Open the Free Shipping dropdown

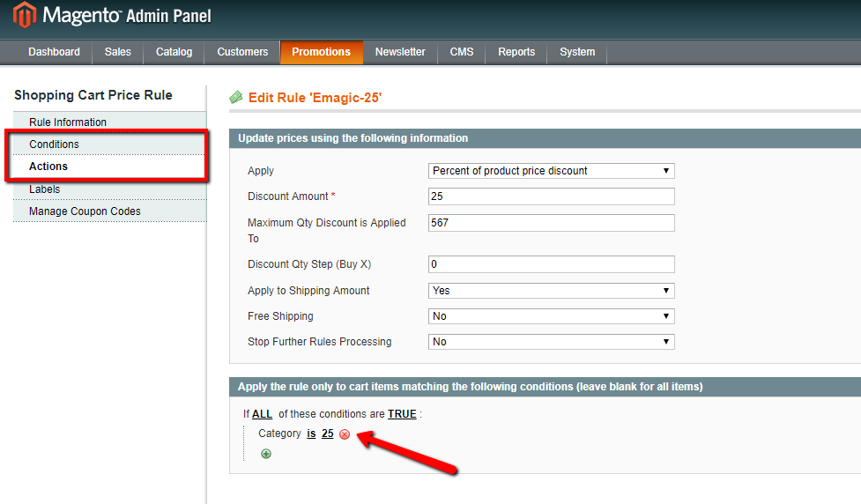(x=552, y=316)
